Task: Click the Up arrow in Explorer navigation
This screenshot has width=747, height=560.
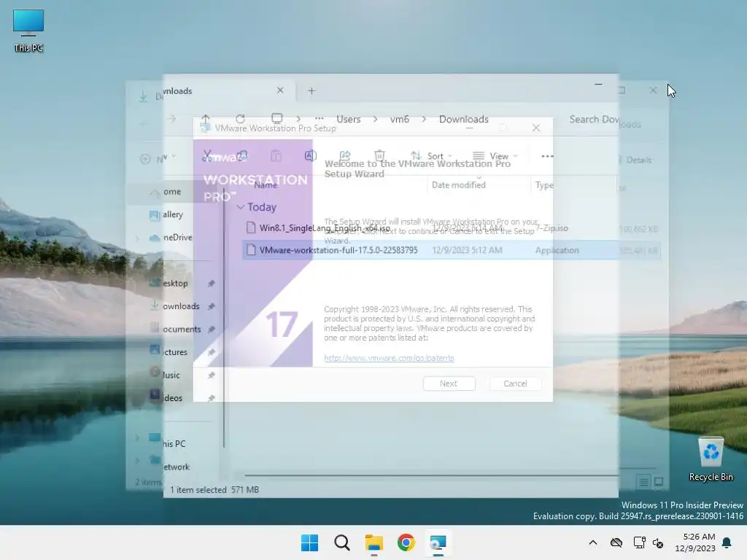Action: pyautogui.click(x=205, y=119)
